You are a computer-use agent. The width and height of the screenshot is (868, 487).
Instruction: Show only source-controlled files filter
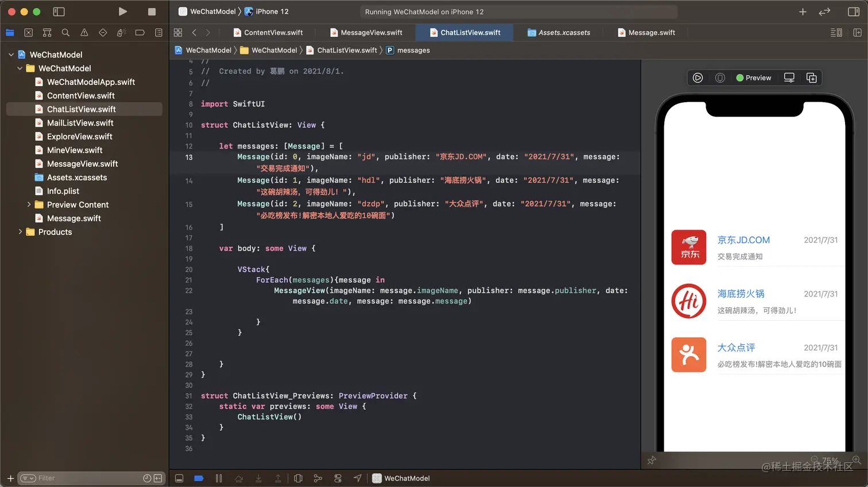click(x=157, y=478)
